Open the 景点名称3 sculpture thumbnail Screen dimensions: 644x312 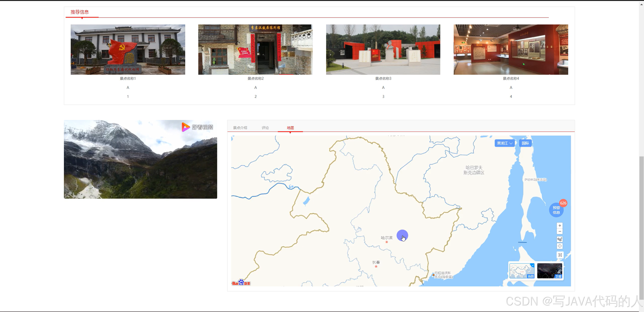(383, 49)
